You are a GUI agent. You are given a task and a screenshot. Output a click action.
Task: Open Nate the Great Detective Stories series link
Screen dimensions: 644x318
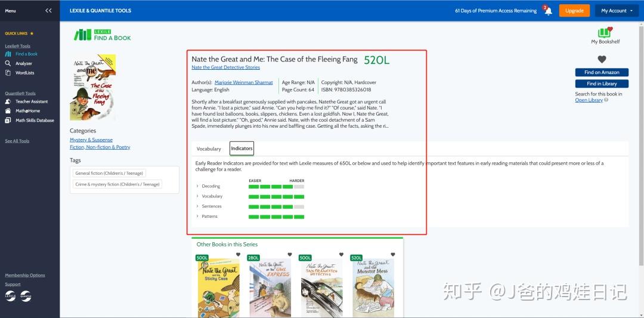tap(225, 67)
